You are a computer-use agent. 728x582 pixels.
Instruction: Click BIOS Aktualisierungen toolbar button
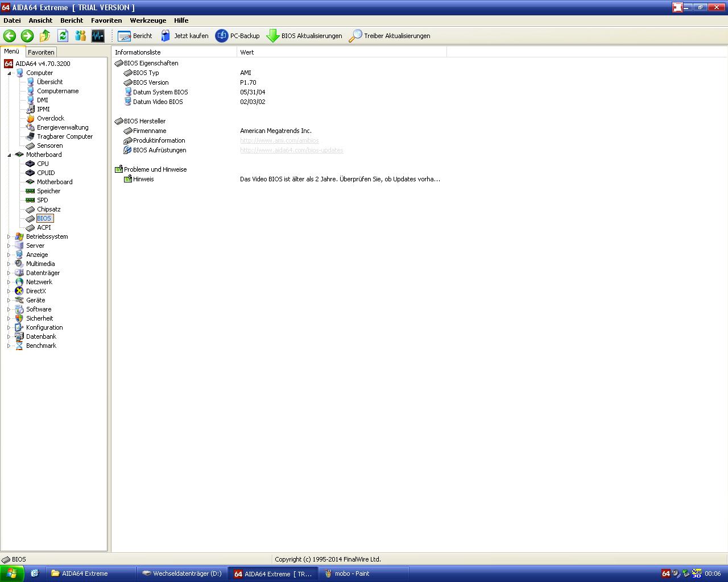click(x=304, y=36)
